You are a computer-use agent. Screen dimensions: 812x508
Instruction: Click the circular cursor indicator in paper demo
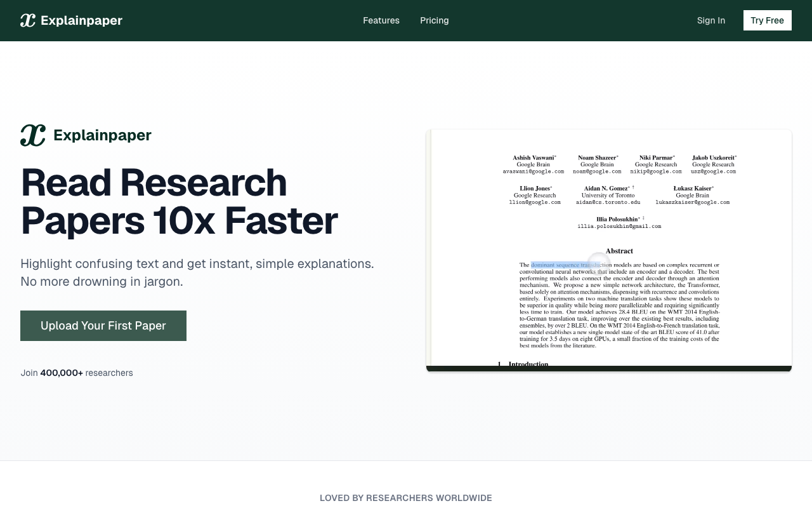pos(598,264)
